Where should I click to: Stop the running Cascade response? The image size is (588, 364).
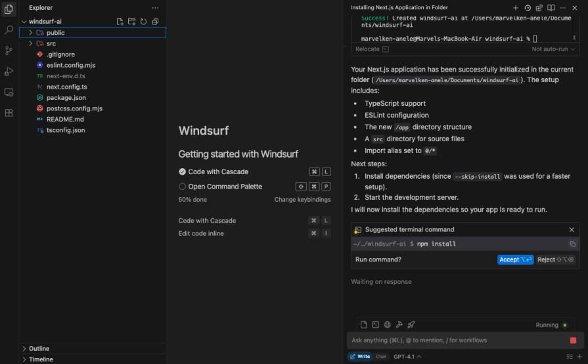(573, 340)
